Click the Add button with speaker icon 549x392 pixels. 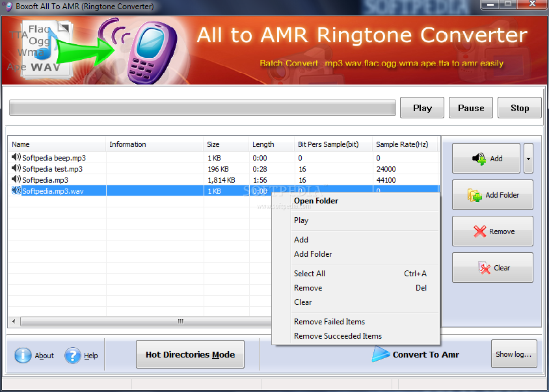pyautogui.click(x=486, y=159)
